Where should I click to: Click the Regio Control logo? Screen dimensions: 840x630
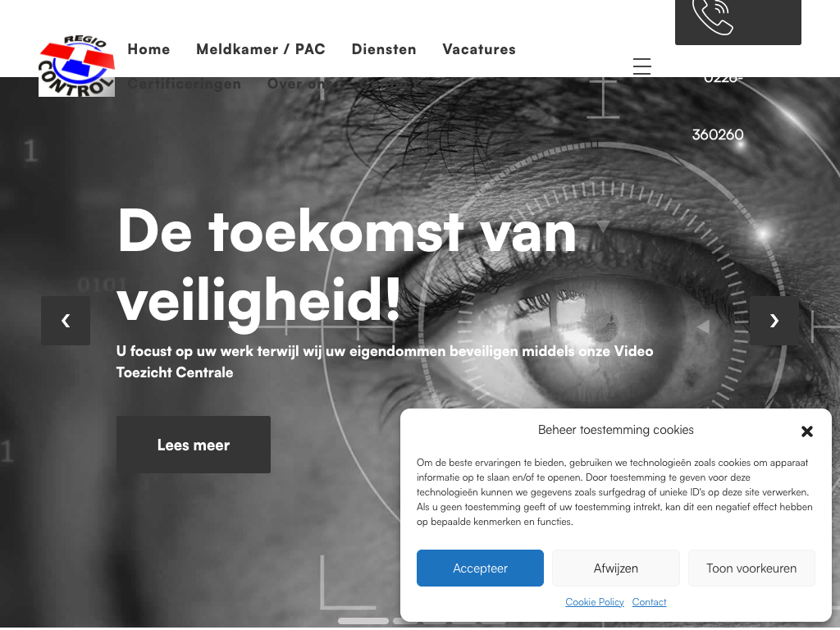pos(76,66)
